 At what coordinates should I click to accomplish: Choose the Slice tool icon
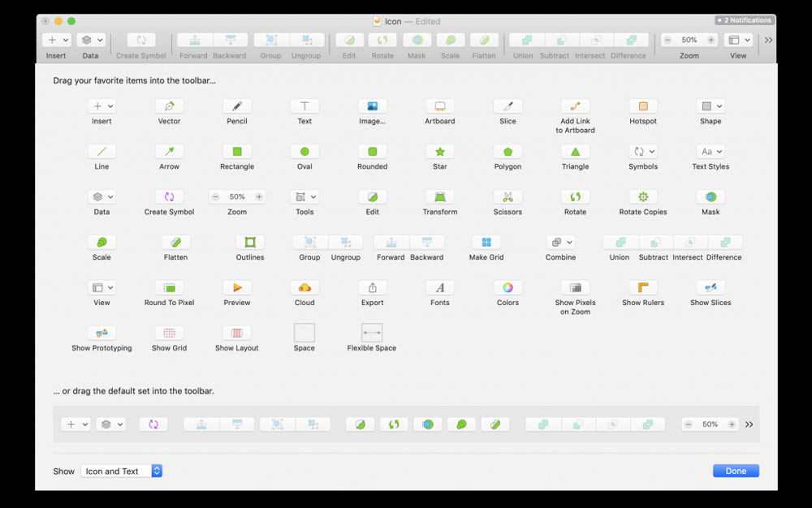pyautogui.click(x=508, y=106)
